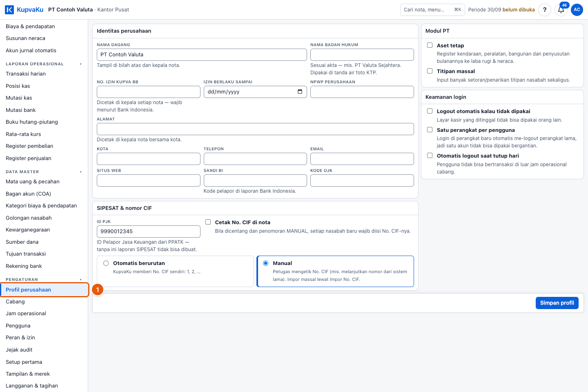Open the help question mark icon
Screen dimensions: 588x392
(x=545, y=10)
